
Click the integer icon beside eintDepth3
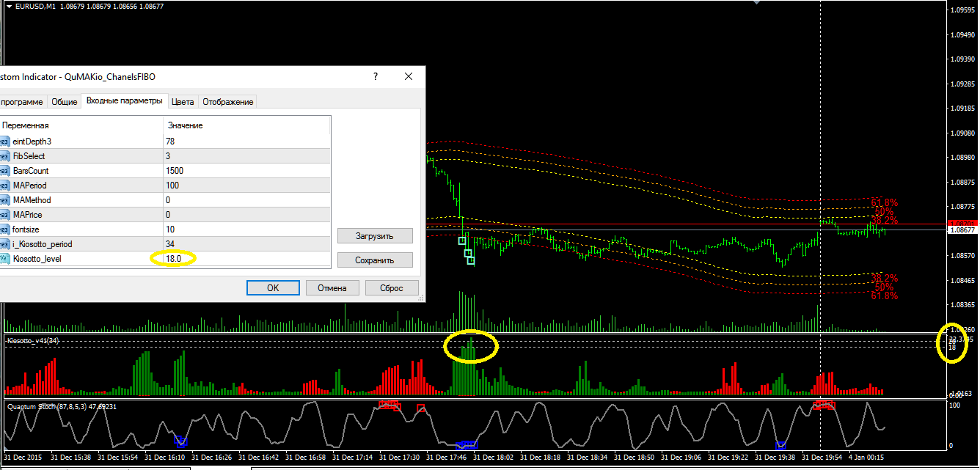[x=5, y=142]
